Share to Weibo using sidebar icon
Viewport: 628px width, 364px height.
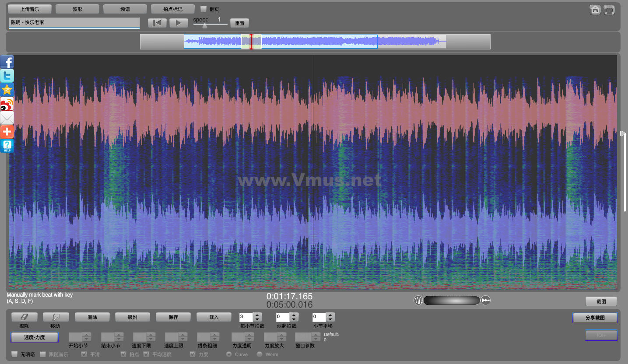tap(7, 104)
